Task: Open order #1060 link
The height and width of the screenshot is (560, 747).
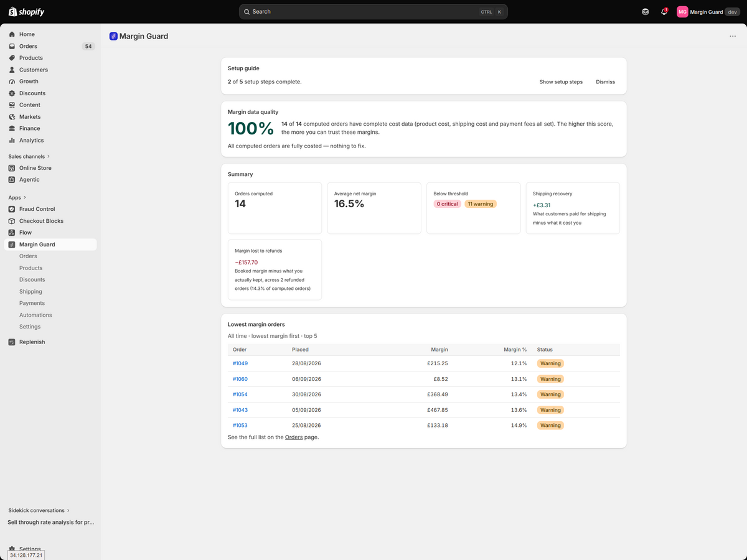Action: (x=240, y=379)
